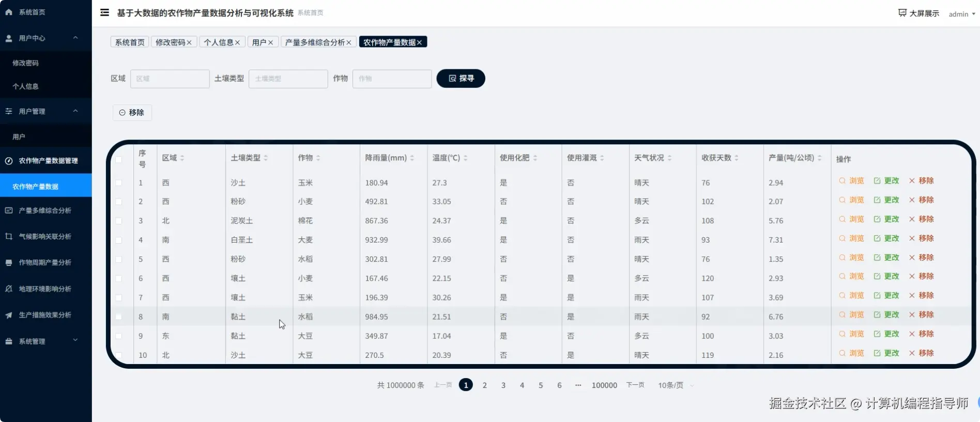Close the 农作物产量数据 page tab

pyautogui.click(x=419, y=43)
